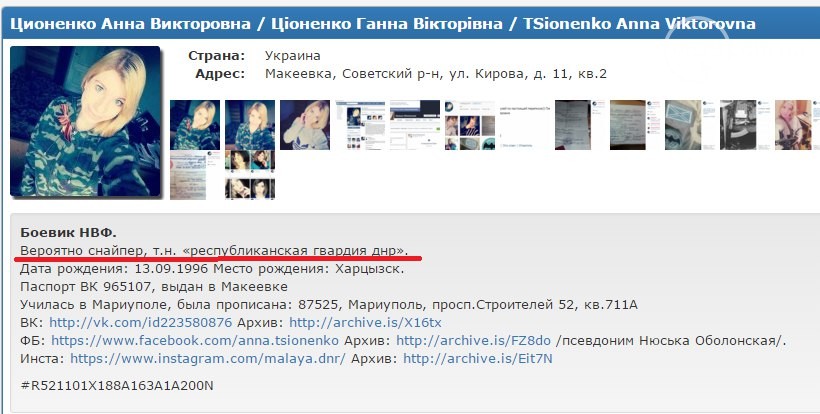Open the bat emblem patch thumbnail
The image size is (820, 414).
coord(690,125)
